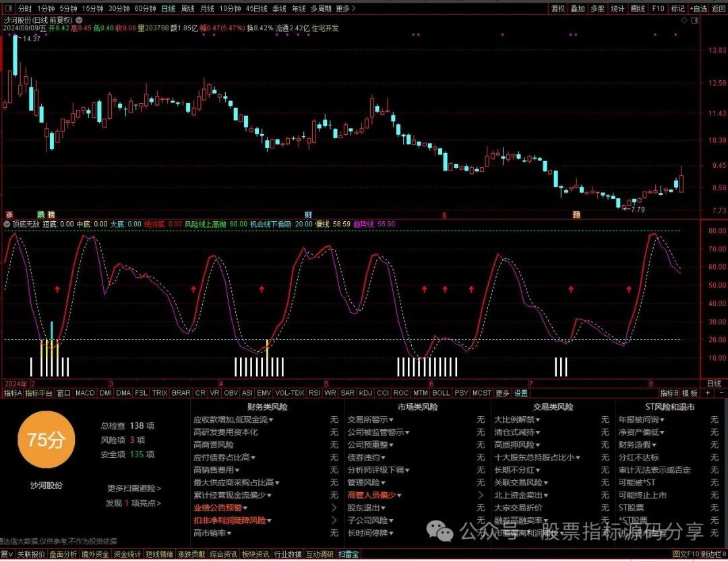The image size is (728, 561).
Task: Click the 日线 label on the time axis
Action: 714,384
